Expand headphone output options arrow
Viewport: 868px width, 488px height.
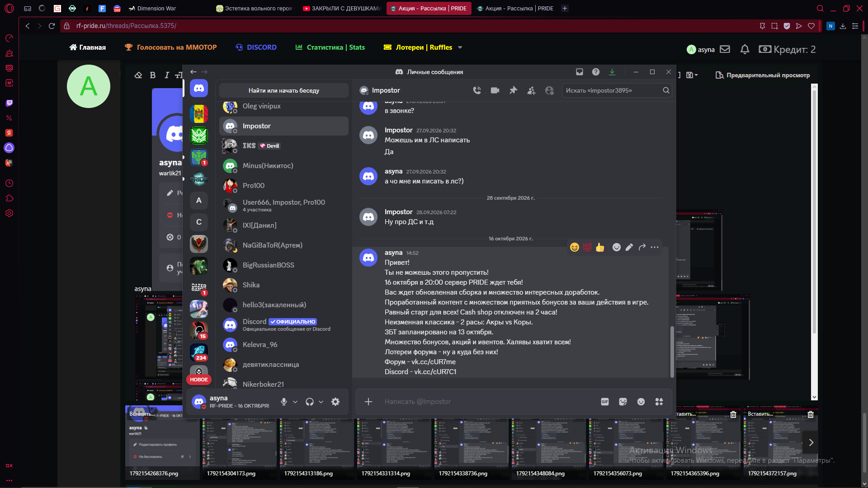point(321,402)
